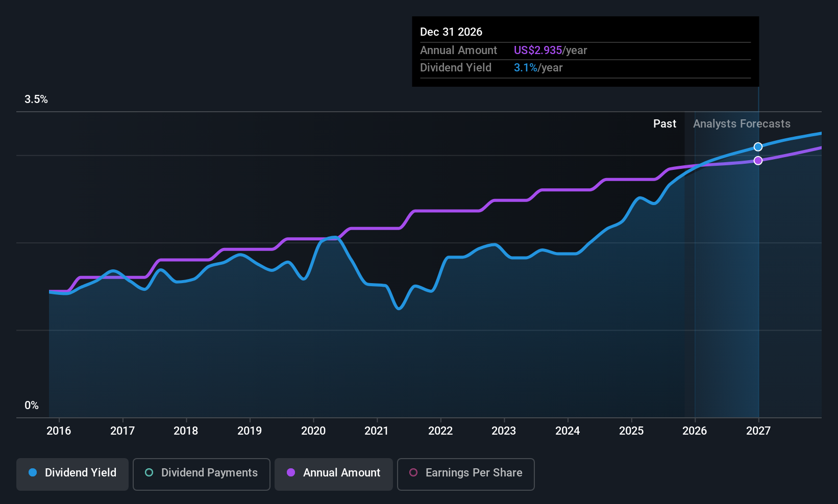
Task: Click the Past region label
Action: click(664, 124)
